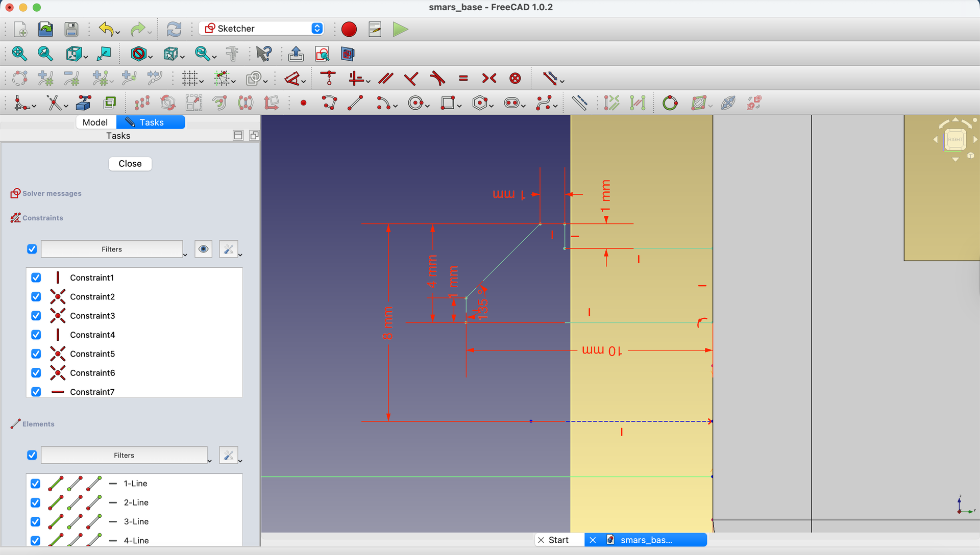Click the Solver messages header
The image size is (980, 555).
coord(52,193)
